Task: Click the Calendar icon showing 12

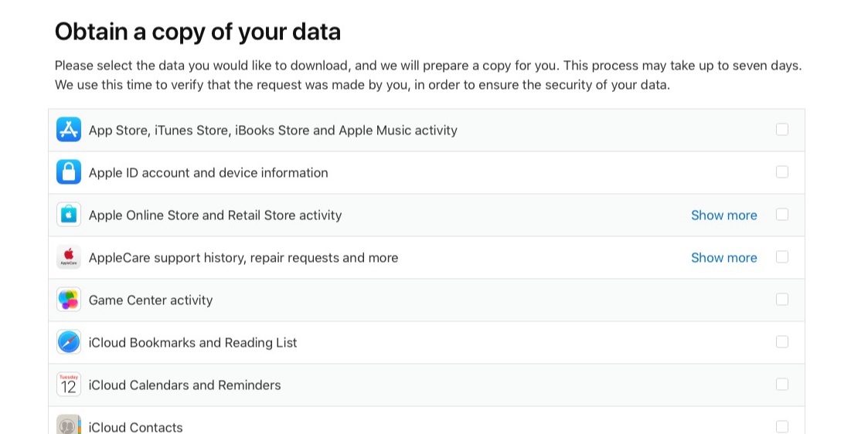Action: [69, 385]
